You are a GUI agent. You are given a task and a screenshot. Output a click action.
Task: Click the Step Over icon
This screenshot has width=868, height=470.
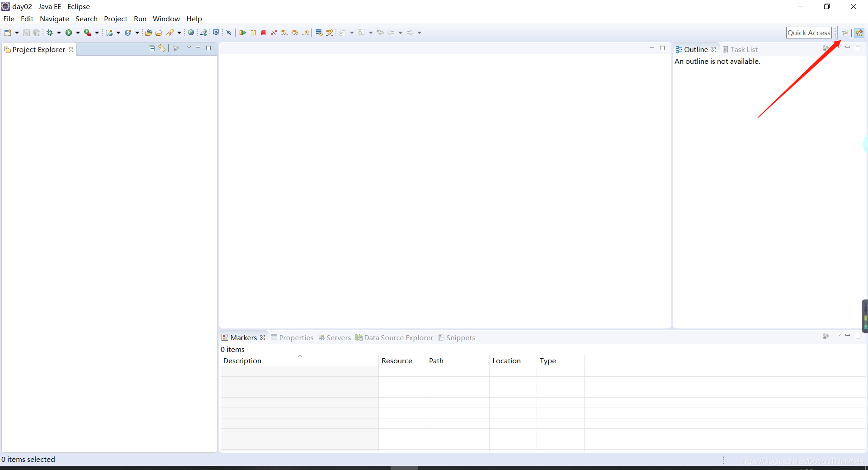pyautogui.click(x=295, y=33)
